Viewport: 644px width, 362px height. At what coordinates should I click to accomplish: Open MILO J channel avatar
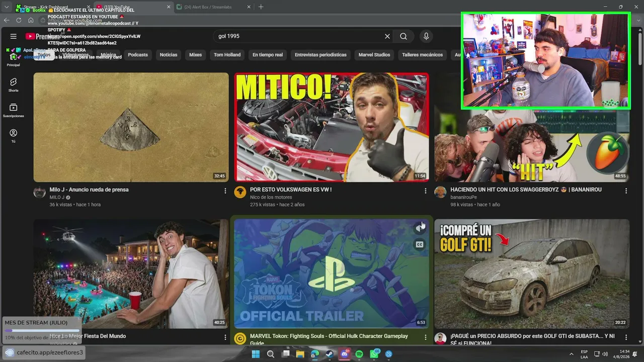[39, 192]
